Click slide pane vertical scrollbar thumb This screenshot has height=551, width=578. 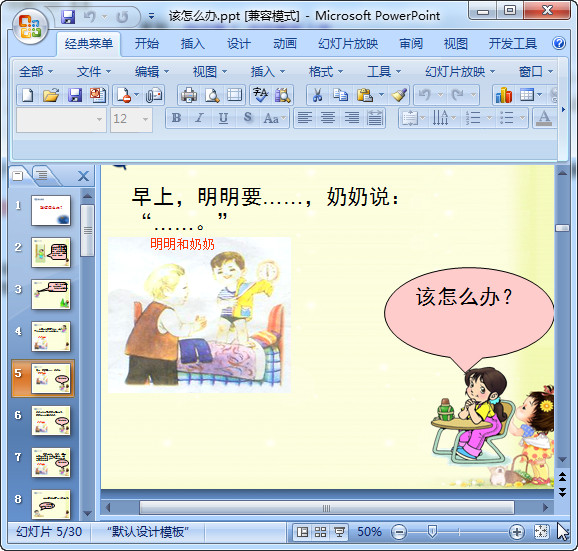(562, 228)
